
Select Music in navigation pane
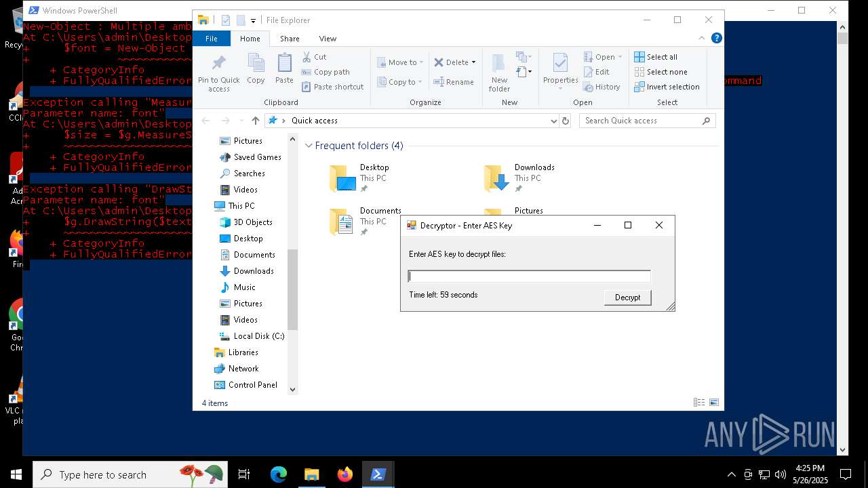(x=237, y=287)
